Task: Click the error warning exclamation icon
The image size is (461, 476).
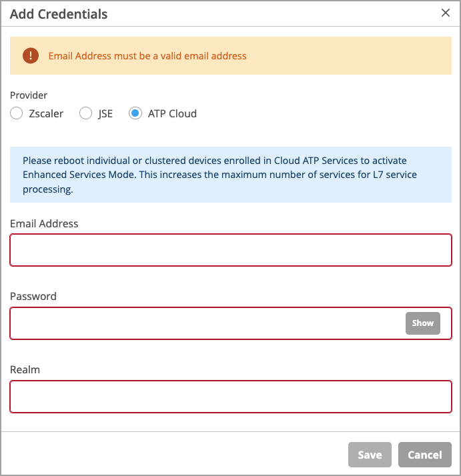Action: click(x=30, y=55)
